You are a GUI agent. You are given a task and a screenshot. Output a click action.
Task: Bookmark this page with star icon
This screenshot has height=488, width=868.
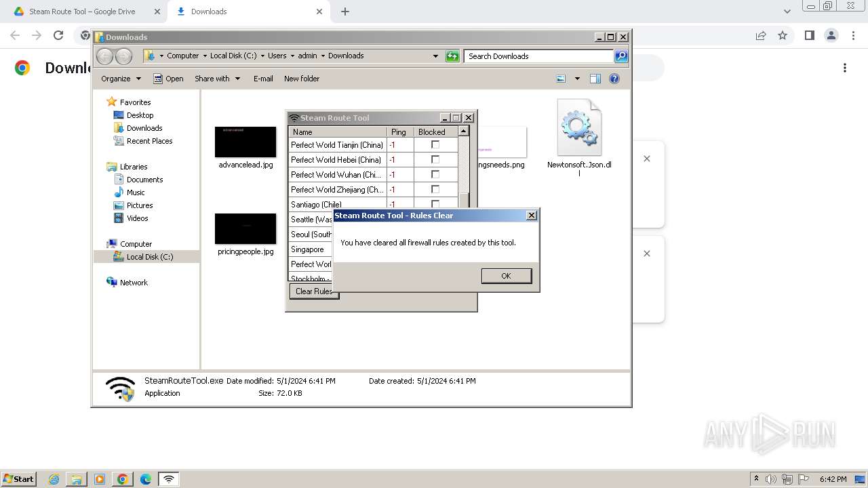[x=783, y=35]
